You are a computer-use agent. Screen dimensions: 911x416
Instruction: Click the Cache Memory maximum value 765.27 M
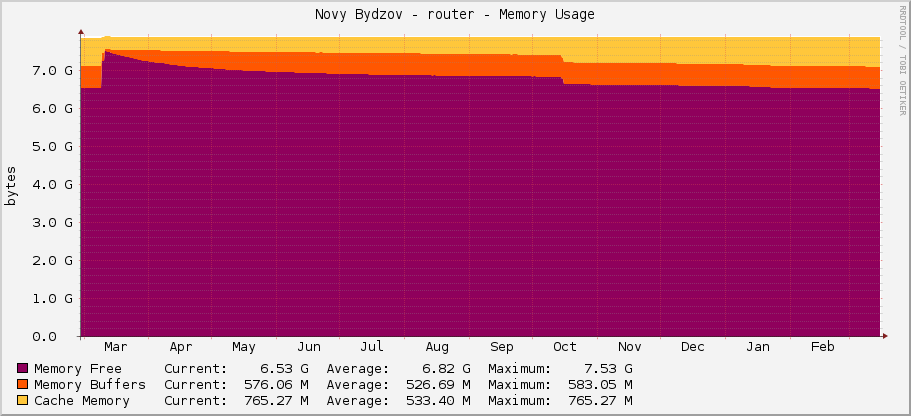[600, 401]
